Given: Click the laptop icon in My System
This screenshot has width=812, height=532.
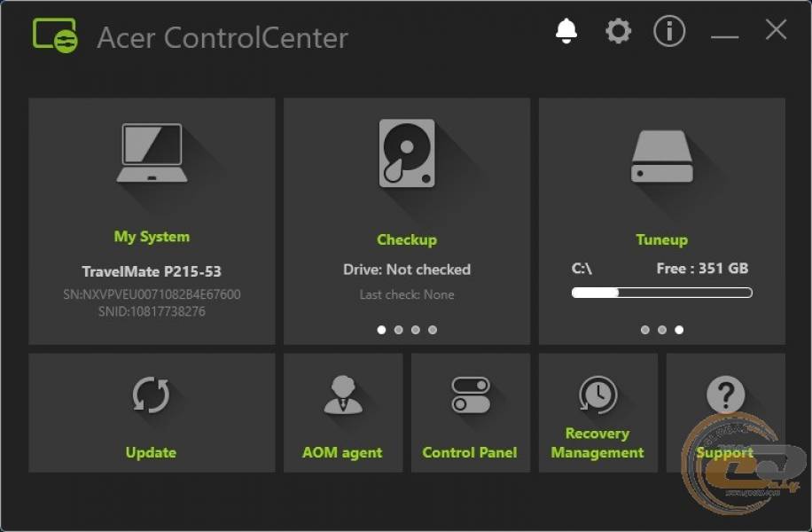Looking at the screenshot, I should 152,153.
